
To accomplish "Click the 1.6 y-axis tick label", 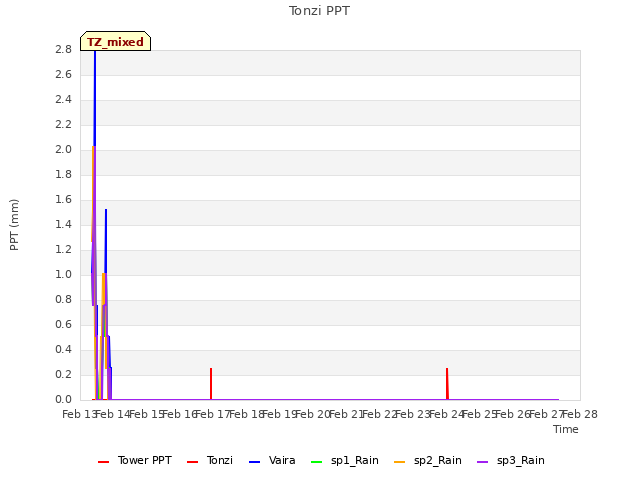I will [x=63, y=199].
